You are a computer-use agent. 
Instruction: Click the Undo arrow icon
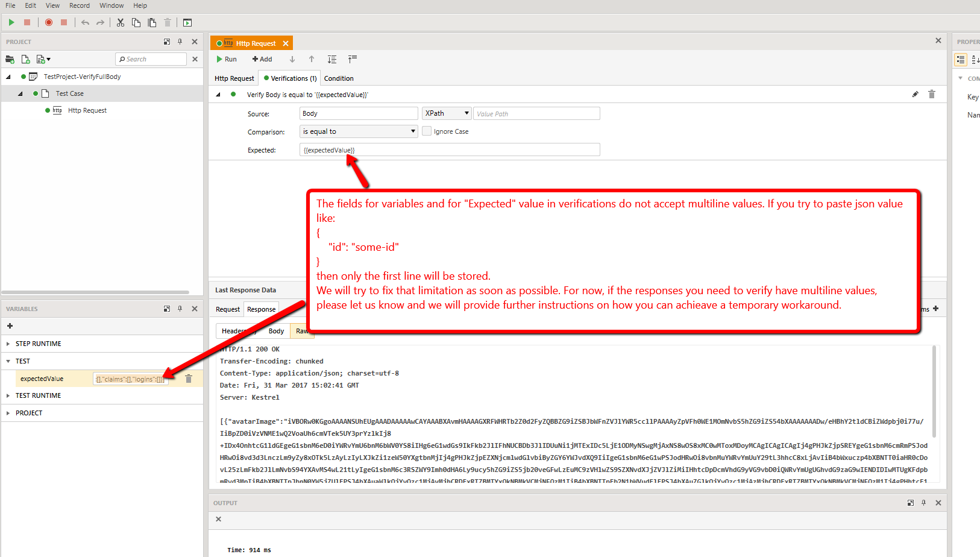[85, 22]
